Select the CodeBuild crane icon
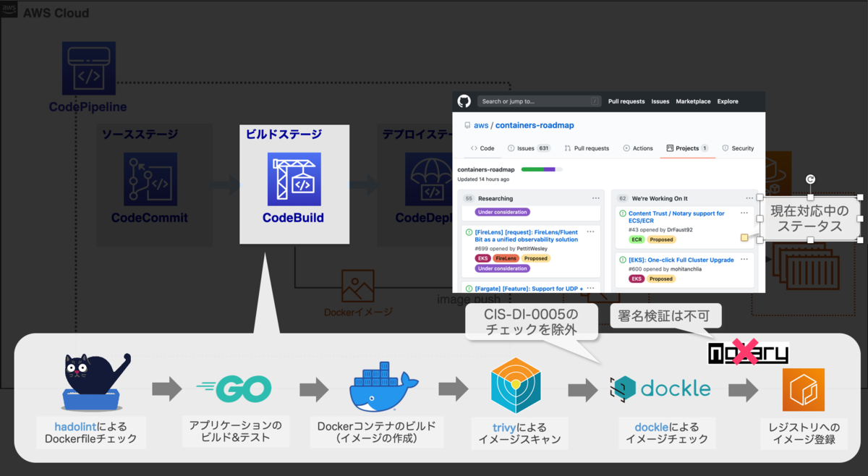The width and height of the screenshot is (868, 476). tap(294, 179)
